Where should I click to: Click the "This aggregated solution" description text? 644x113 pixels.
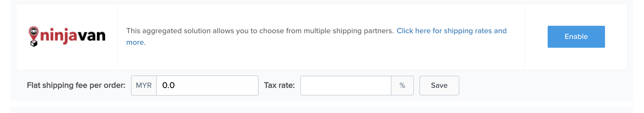(x=168, y=31)
